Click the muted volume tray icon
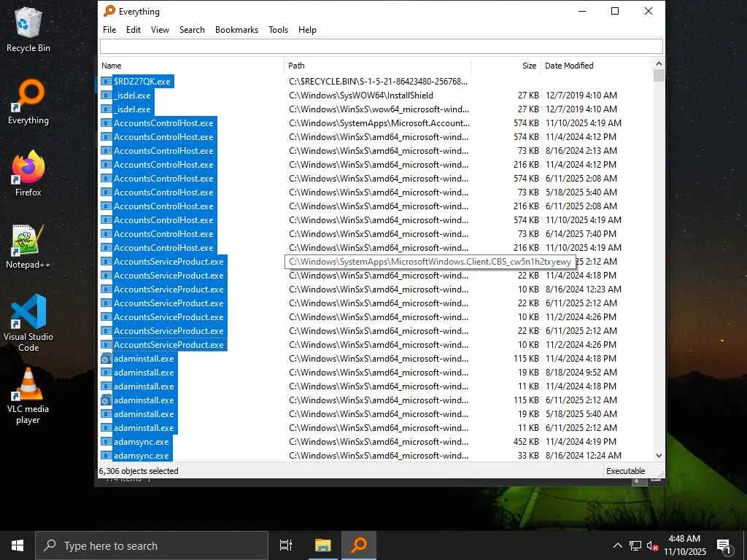 point(652,545)
